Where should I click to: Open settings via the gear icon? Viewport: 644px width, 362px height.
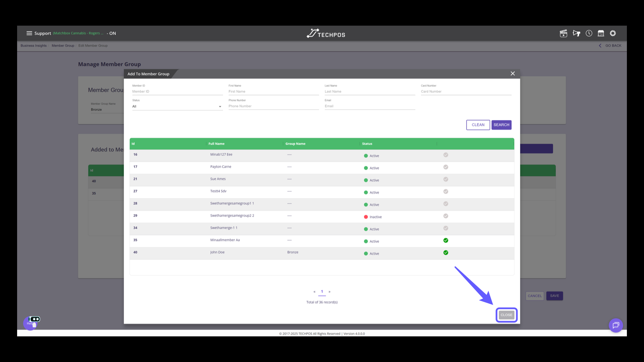pyautogui.click(x=613, y=33)
